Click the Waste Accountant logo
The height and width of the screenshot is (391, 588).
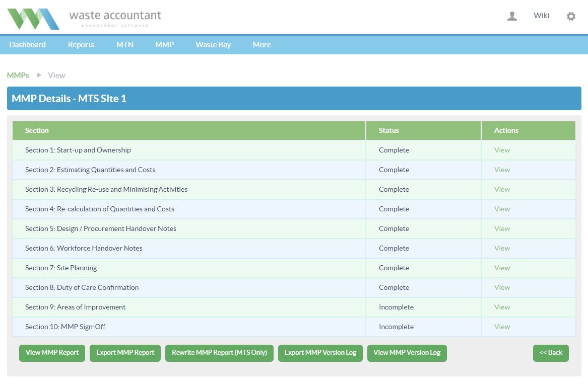coord(84,19)
